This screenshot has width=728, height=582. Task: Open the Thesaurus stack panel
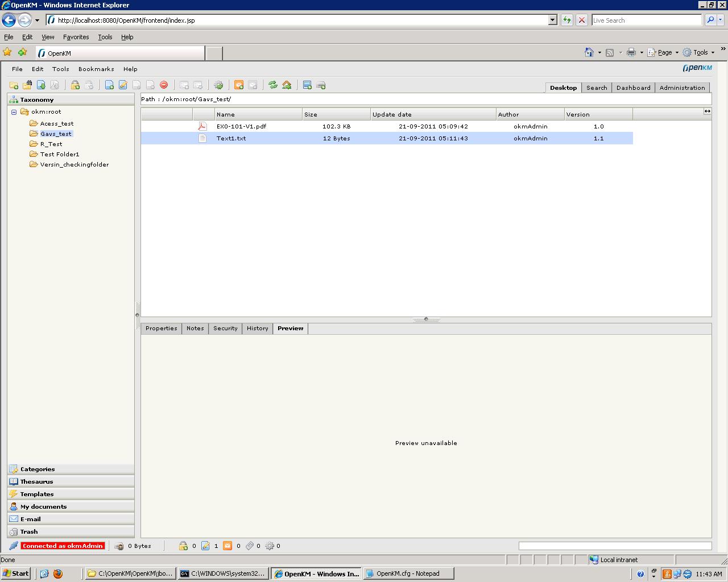(x=36, y=481)
